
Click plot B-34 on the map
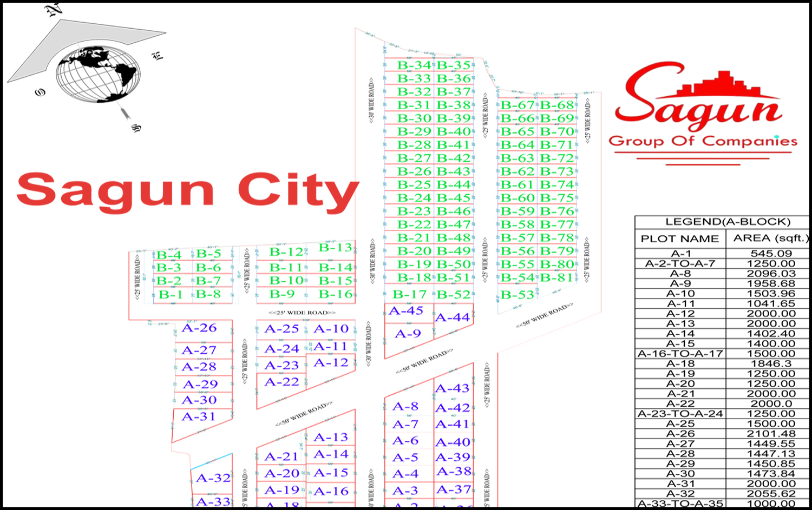[414, 65]
